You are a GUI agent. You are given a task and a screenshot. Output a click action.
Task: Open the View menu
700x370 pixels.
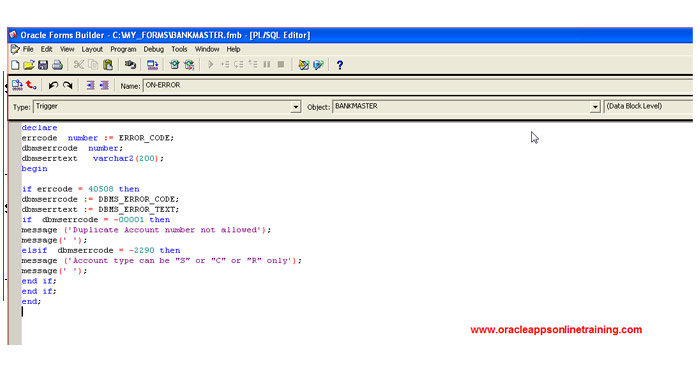(67, 49)
